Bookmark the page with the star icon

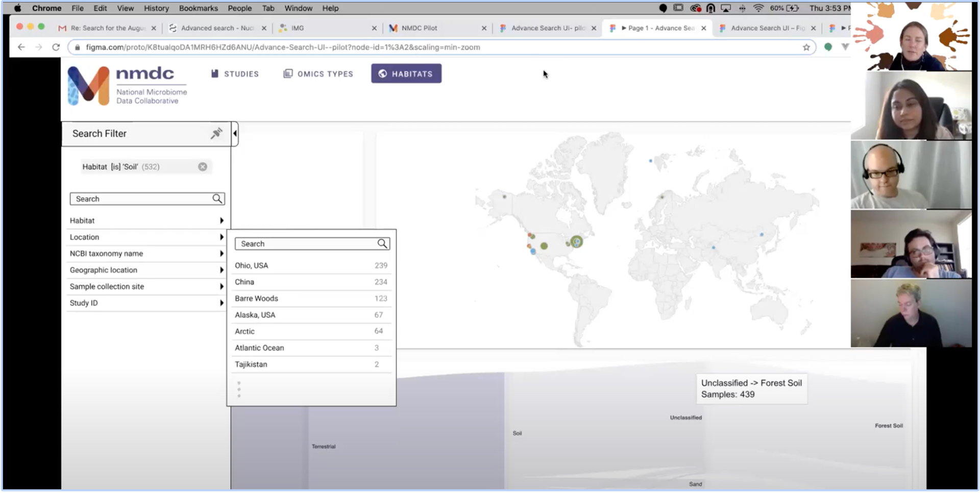pos(806,47)
